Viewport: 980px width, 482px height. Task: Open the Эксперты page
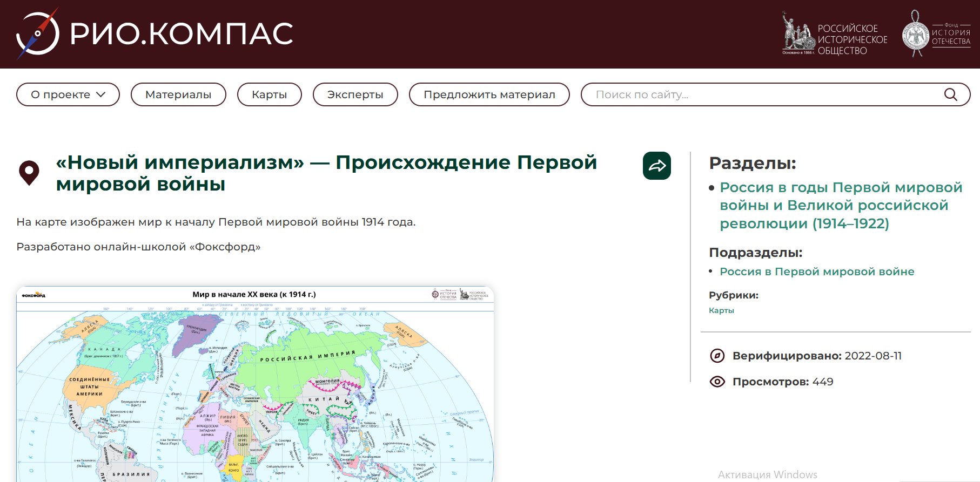pos(355,94)
